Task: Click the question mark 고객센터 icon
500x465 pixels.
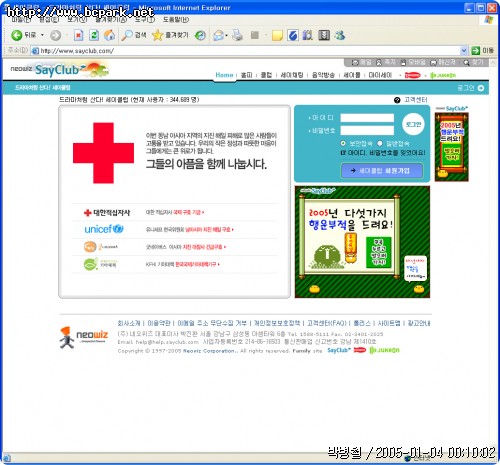Action: (397, 100)
